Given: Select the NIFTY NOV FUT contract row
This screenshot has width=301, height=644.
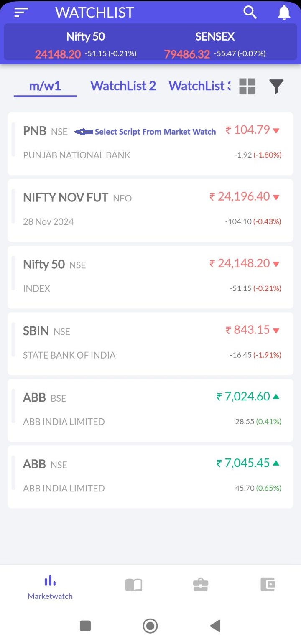Looking at the screenshot, I should point(150,210).
